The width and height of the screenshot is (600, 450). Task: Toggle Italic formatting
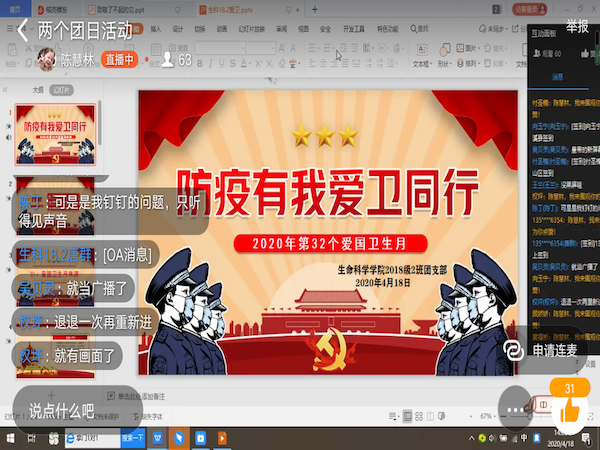click(210, 64)
